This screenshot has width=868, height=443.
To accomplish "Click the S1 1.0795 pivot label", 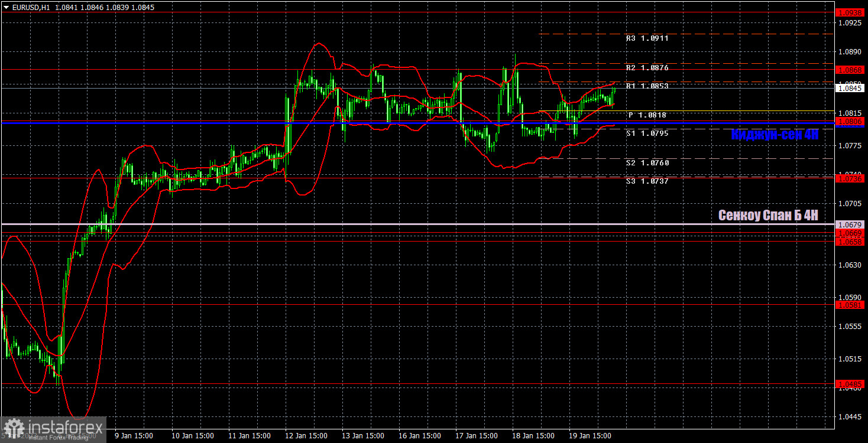I will (647, 133).
